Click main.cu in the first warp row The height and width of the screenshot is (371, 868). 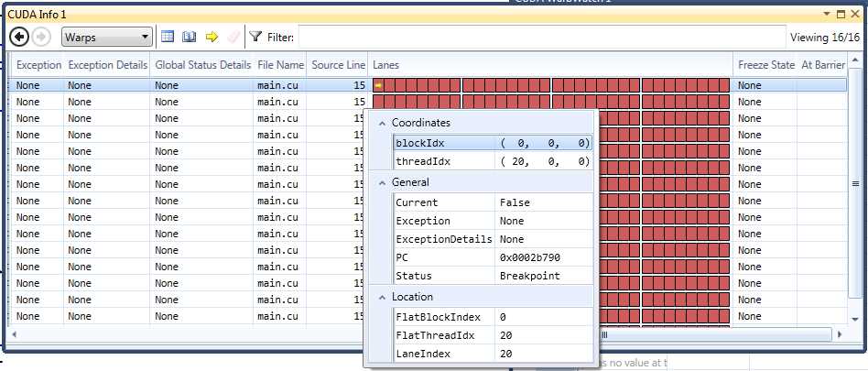point(277,85)
